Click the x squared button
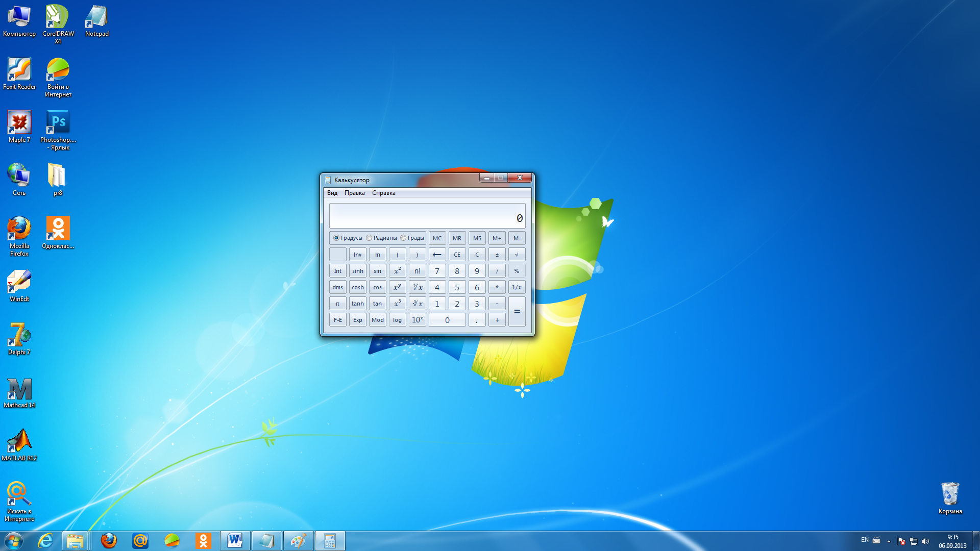This screenshot has width=980, height=551. click(x=397, y=271)
